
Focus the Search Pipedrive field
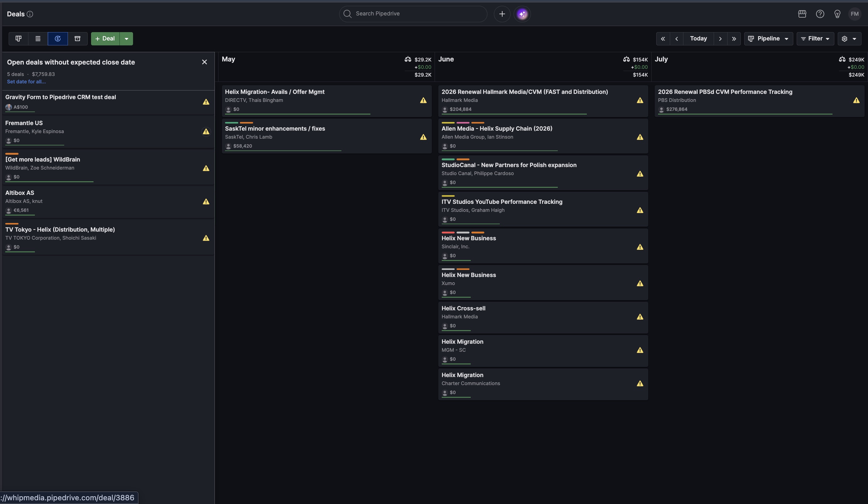(413, 14)
